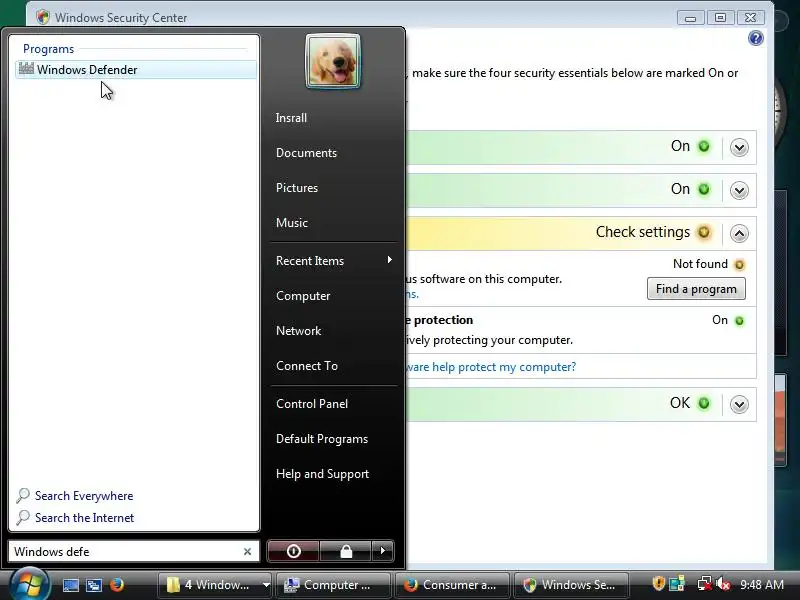
Task: Click the Check settings yellow status indicator
Action: pos(704,232)
